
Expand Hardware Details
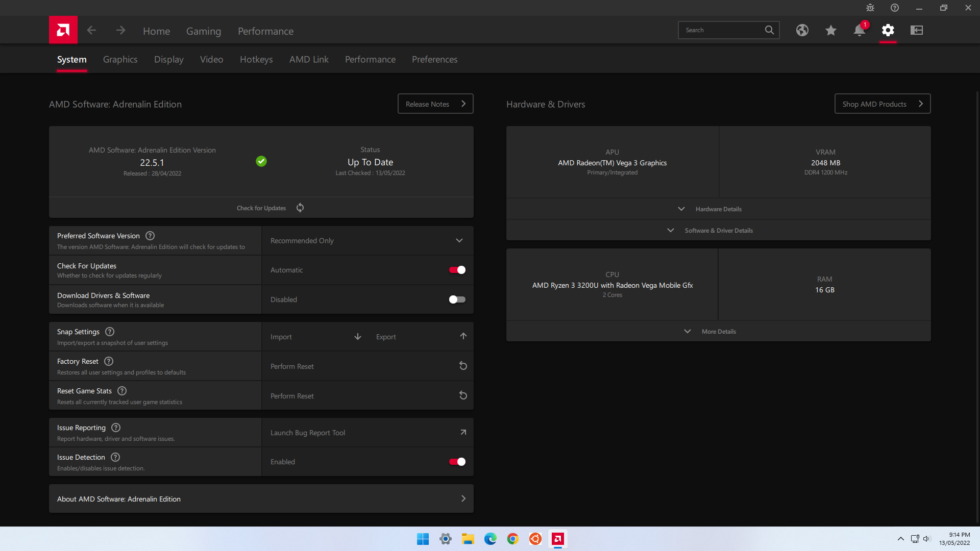[x=719, y=209]
